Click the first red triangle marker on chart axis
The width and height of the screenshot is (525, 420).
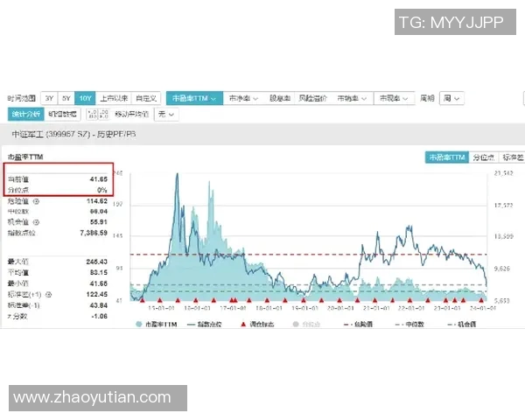pyautogui.click(x=142, y=300)
